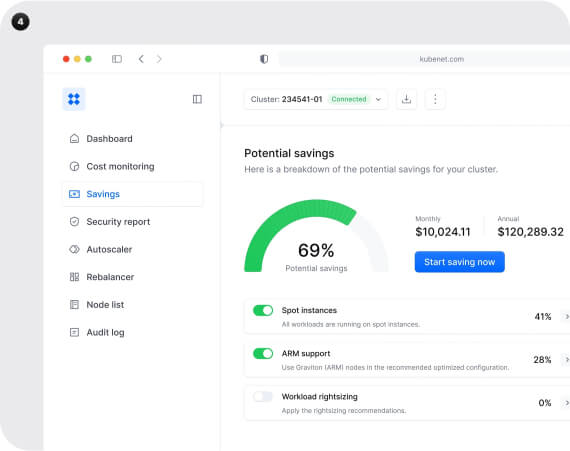
Task: Click the 41% Spot instances value
Action: (543, 317)
